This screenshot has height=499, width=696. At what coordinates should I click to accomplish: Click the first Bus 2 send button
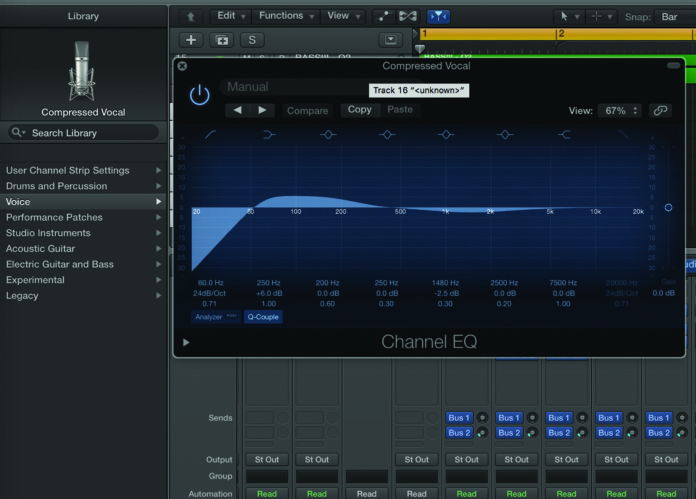459,433
